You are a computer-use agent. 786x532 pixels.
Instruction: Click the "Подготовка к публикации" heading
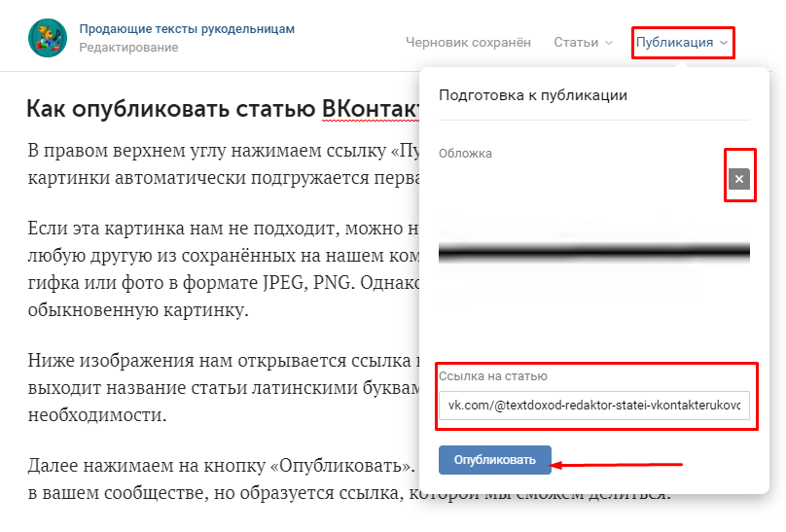coord(533,95)
